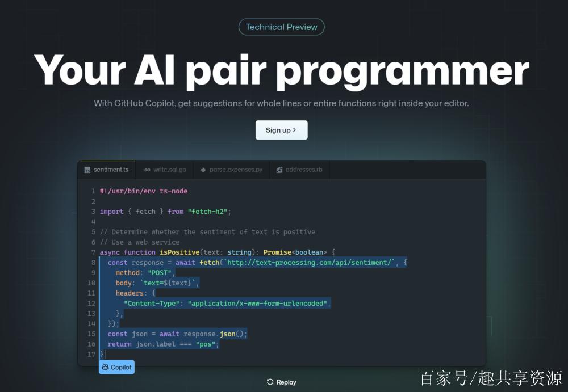Screen dimensions: 568x392
Task: Place the cursor on the "fetch-h2" import string
Action: tap(208, 212)
